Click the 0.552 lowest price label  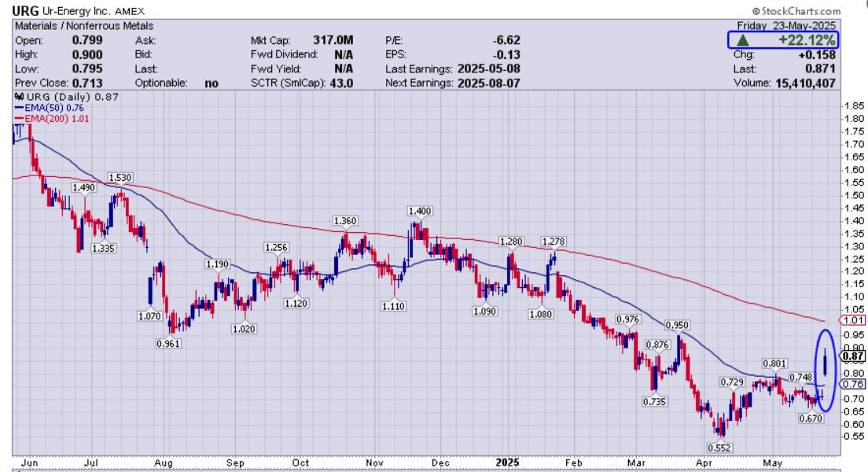[x=719, y=448]
